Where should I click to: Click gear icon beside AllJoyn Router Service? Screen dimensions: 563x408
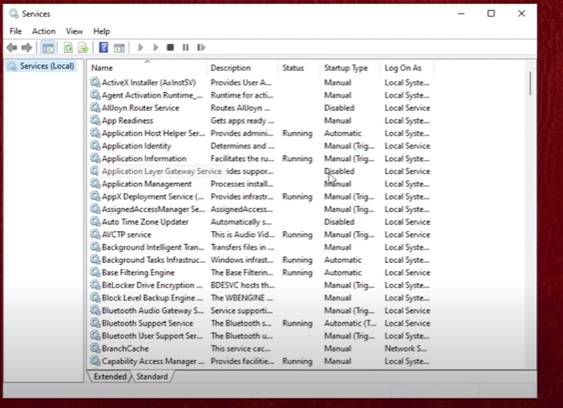[95, 108]
